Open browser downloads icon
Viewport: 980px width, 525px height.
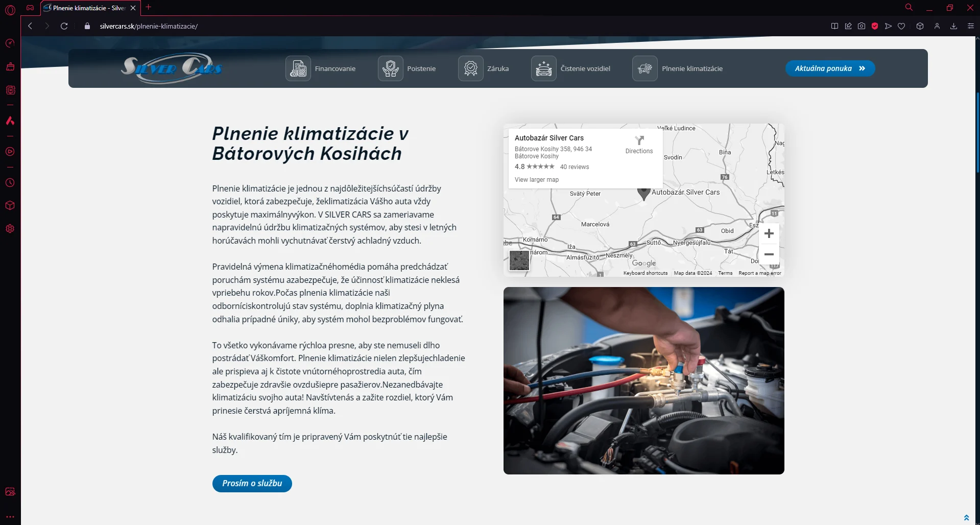click(x=953, y=26)
